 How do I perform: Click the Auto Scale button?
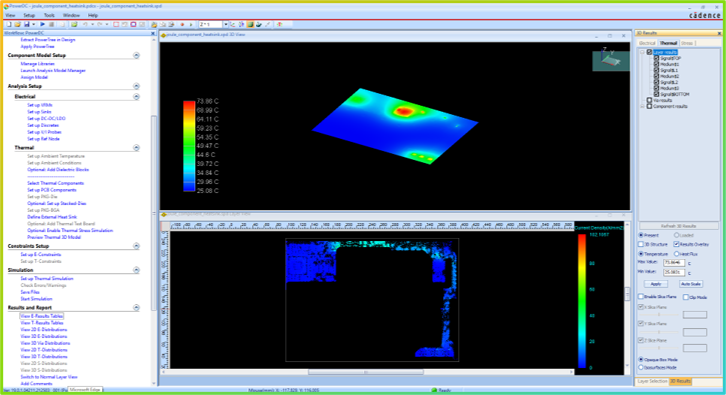click(x=690, y=284)
